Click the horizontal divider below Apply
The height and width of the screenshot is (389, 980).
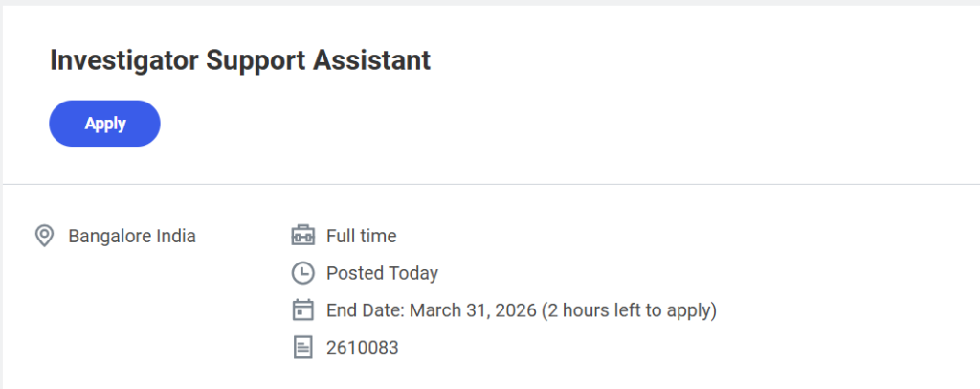tap(490, 183)
